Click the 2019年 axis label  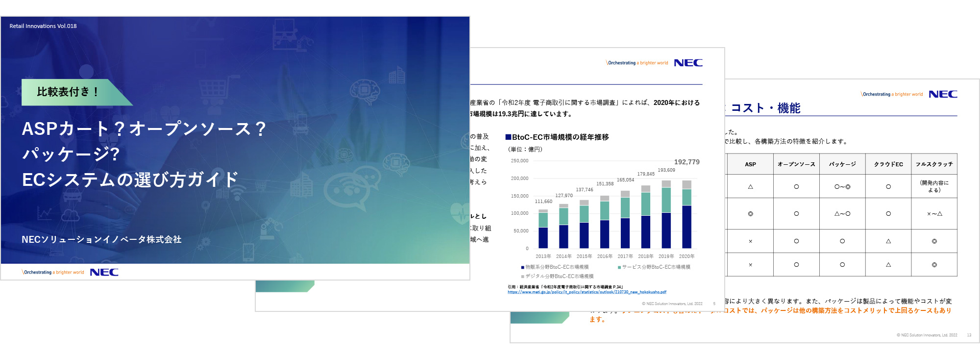[x=666, y=256]
